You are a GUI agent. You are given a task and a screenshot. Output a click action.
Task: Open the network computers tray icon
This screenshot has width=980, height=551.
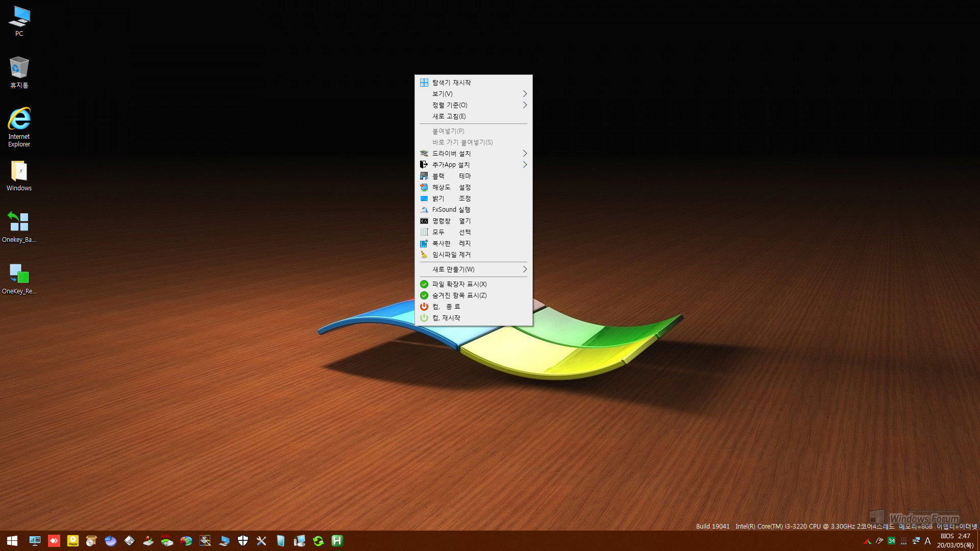(916, 541)
